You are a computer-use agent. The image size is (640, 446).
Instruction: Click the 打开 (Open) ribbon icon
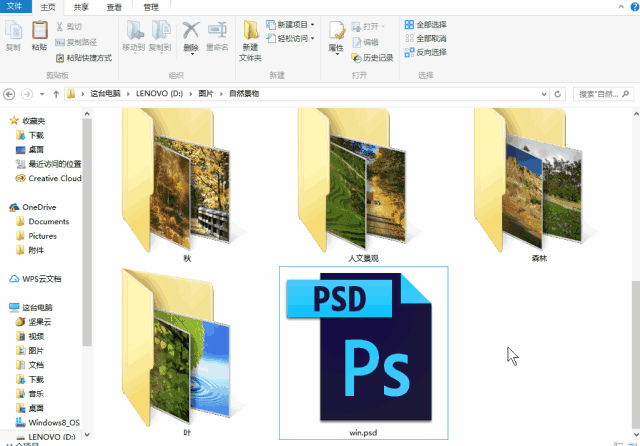(356, 27)
